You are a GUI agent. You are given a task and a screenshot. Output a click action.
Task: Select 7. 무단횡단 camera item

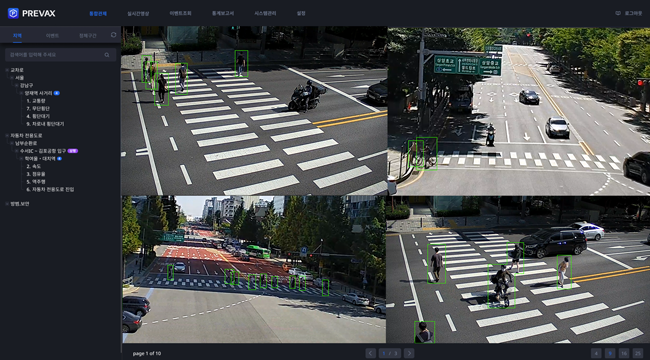(38, 108)
